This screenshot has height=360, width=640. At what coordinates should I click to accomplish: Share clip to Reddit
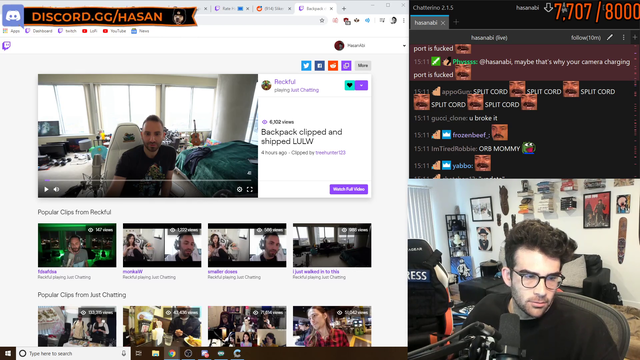click(x=333, y=65)
